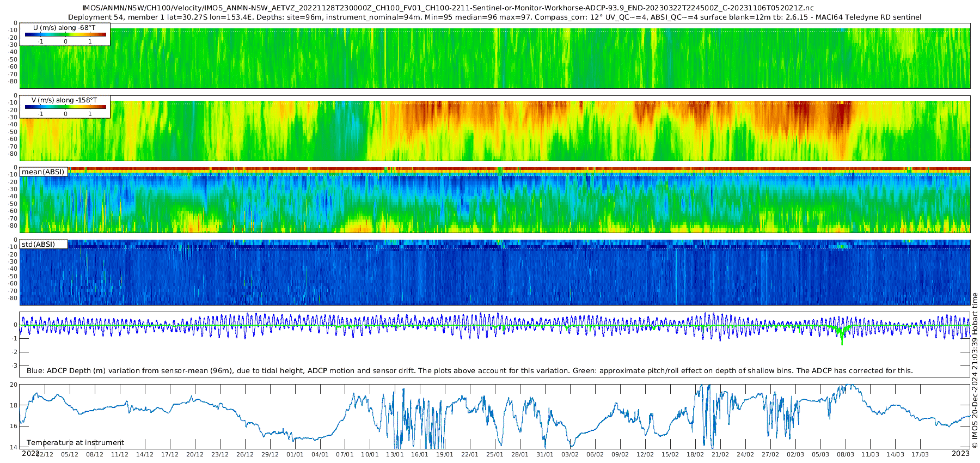Image resolution: width=980 pixels, height=463 pixels.
Task: Click the dark red V velocity peak near 08/03
Action: tap(841, 114)
